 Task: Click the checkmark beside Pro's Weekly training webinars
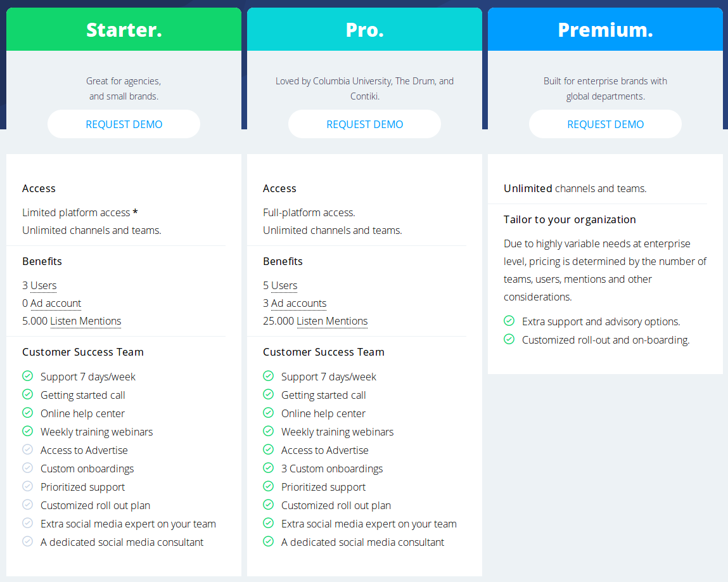(x=268, y=431)
